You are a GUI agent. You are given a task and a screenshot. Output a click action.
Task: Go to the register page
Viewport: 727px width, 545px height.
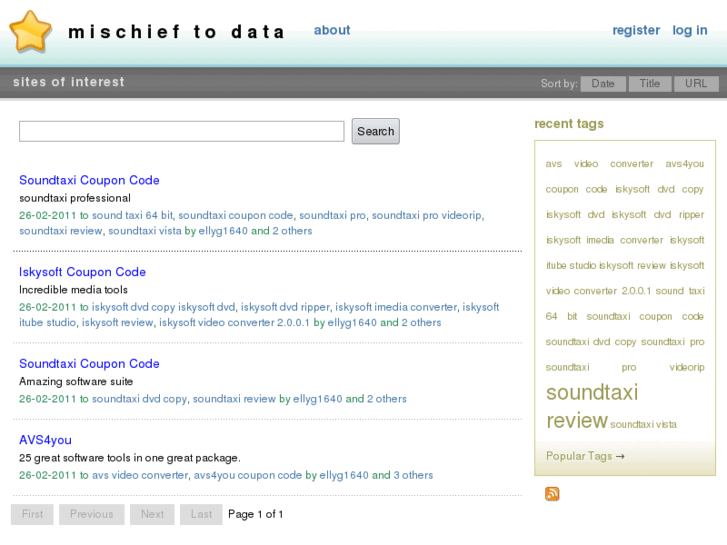[636, 30]
